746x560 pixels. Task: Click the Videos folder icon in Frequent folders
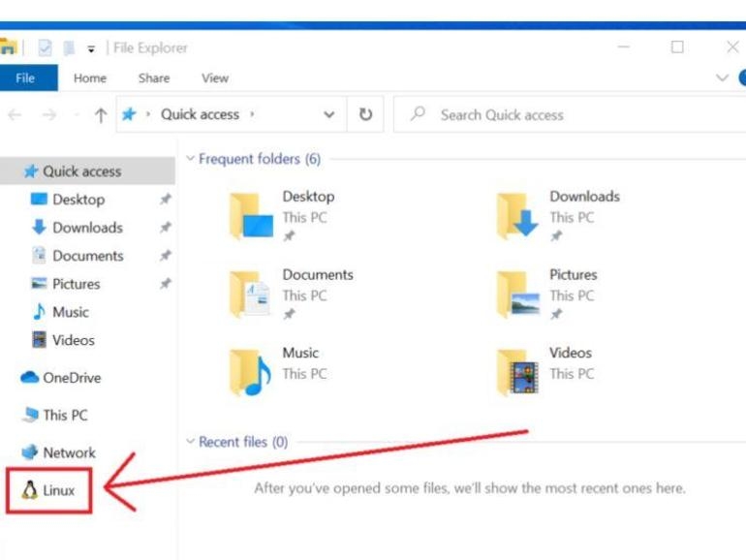[517, 372]
